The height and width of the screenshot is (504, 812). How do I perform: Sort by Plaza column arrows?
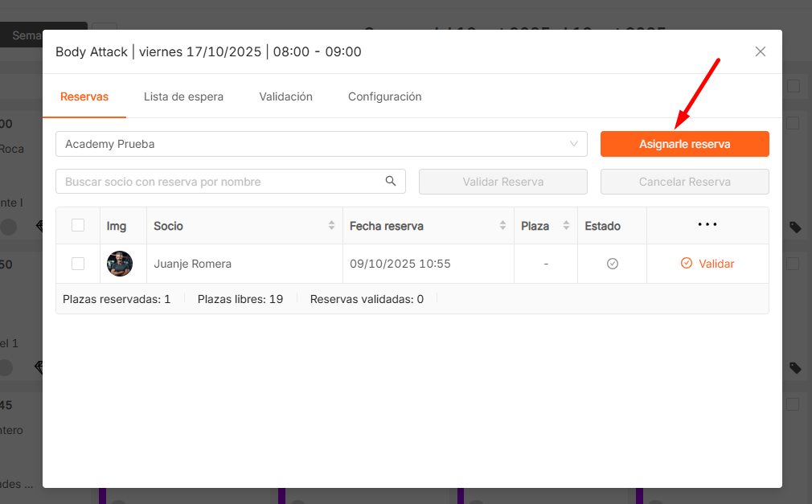pyautogui.click(x=566, y=226)
